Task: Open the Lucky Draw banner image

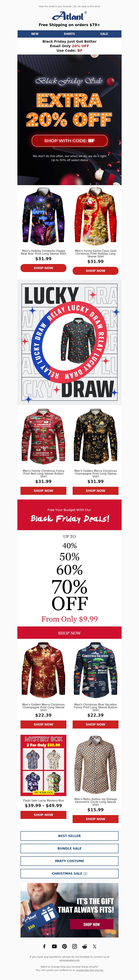Action: (x=69, y=342)
